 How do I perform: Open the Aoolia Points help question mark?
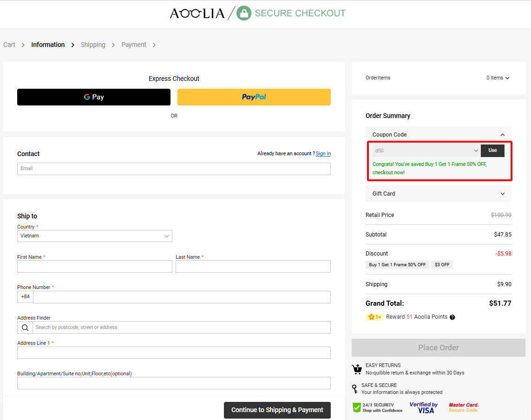tap(452, 317)
